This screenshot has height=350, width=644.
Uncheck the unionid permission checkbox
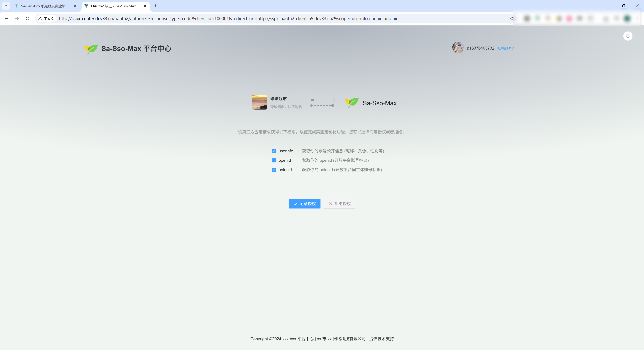274,170
